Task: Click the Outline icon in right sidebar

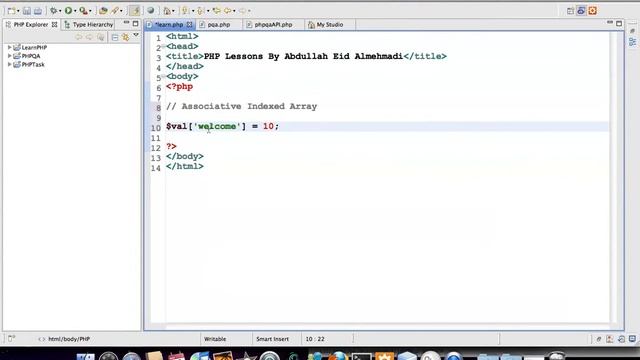Action: click(633, 42)
